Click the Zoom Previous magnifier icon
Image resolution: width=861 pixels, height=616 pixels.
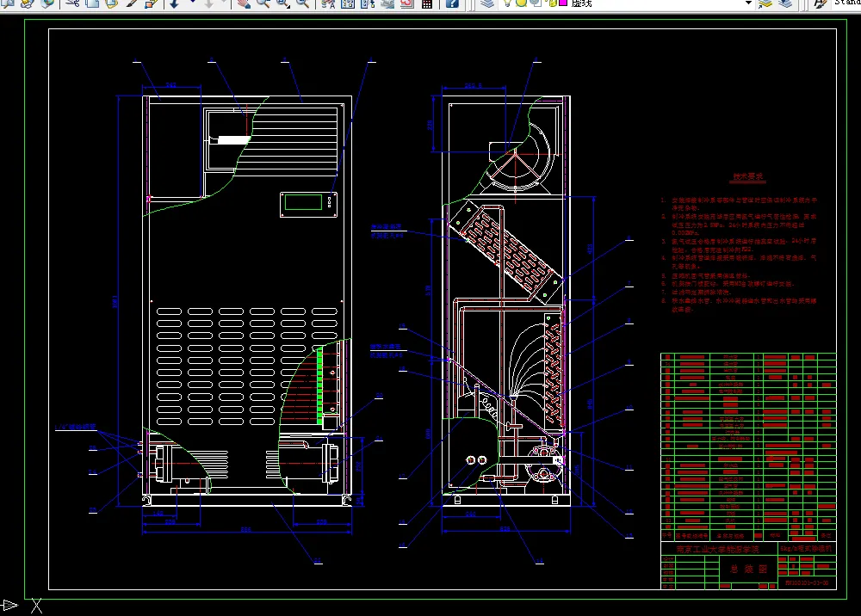[302, 3]
